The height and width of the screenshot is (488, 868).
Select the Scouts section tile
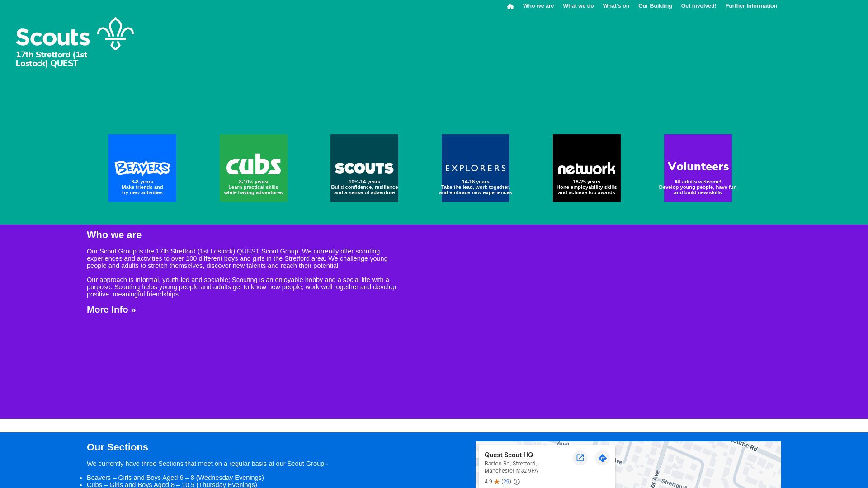click(364, 168)
